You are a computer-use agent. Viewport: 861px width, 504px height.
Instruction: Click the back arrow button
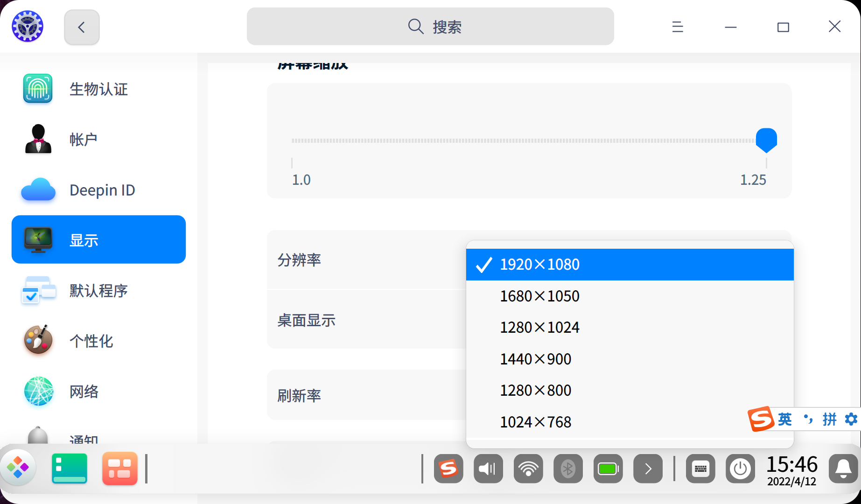[82, 27]
